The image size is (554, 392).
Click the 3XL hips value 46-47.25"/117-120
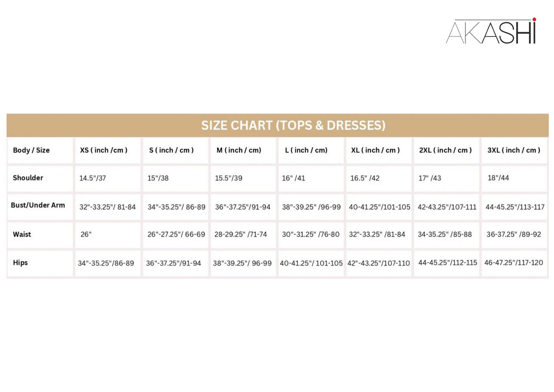(x=513, y=263)
